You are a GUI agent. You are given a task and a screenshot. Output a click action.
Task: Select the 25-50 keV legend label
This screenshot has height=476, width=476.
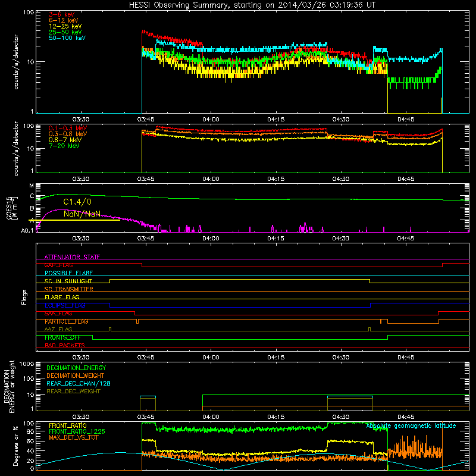[65, 32]
